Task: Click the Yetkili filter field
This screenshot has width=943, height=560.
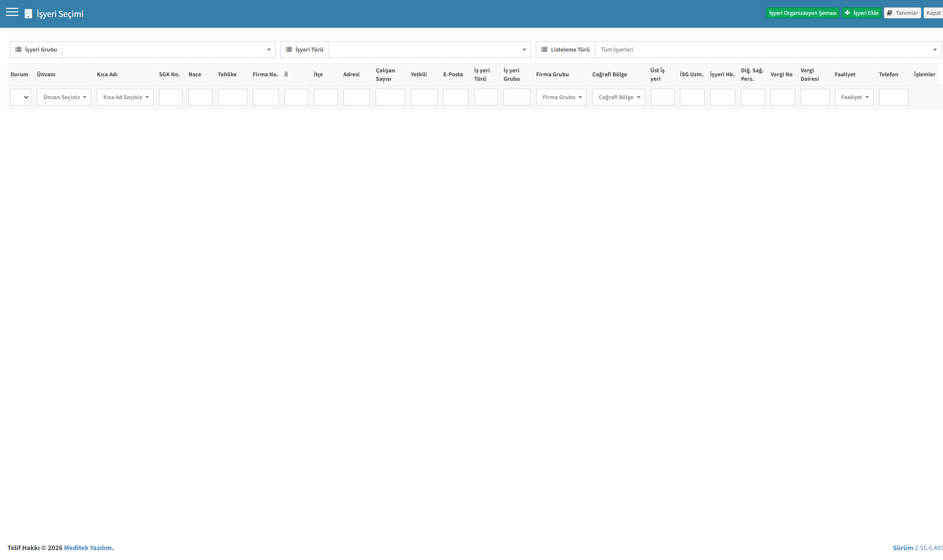Action: click(x=424, y=97)
